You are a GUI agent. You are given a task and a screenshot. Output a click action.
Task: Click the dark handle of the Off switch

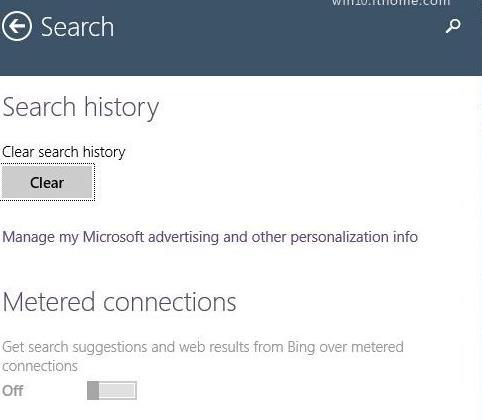(93, 390)
